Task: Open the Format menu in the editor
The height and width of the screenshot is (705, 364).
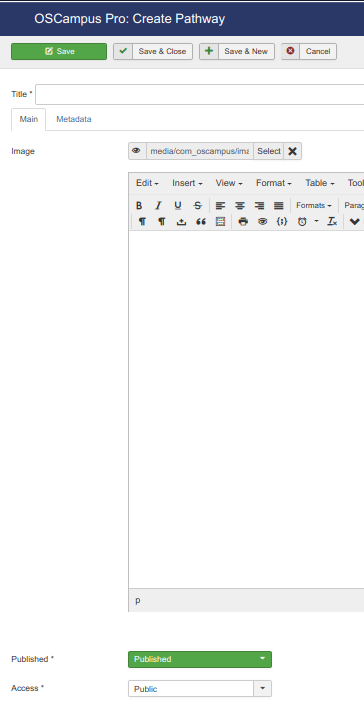Action: 274,183
